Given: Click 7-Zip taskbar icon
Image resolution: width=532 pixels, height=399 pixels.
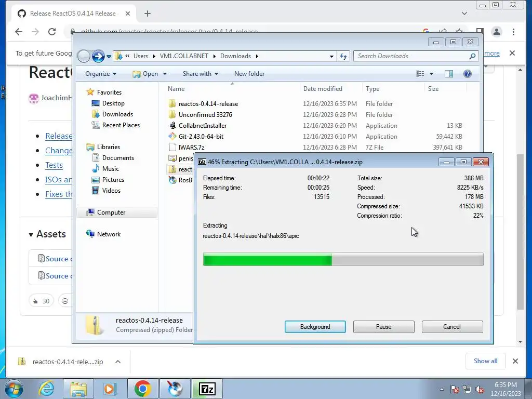Looking at the screenshot, I should tap(207, 389).
